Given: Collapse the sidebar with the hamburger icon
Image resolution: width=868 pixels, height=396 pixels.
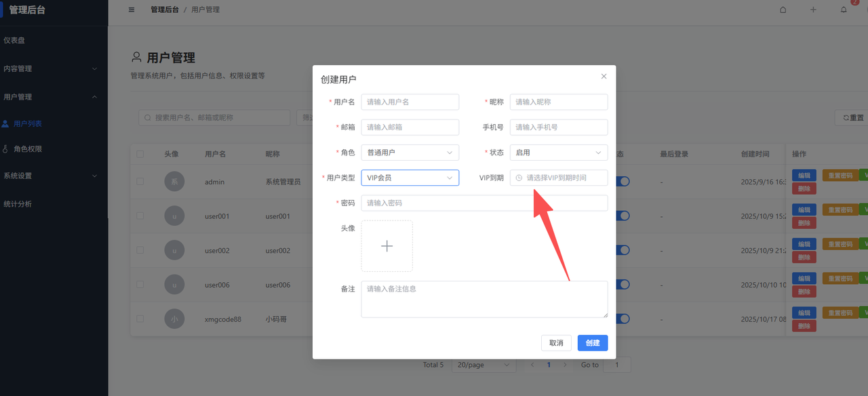Looking at the screenshot, I should (131, 9).
